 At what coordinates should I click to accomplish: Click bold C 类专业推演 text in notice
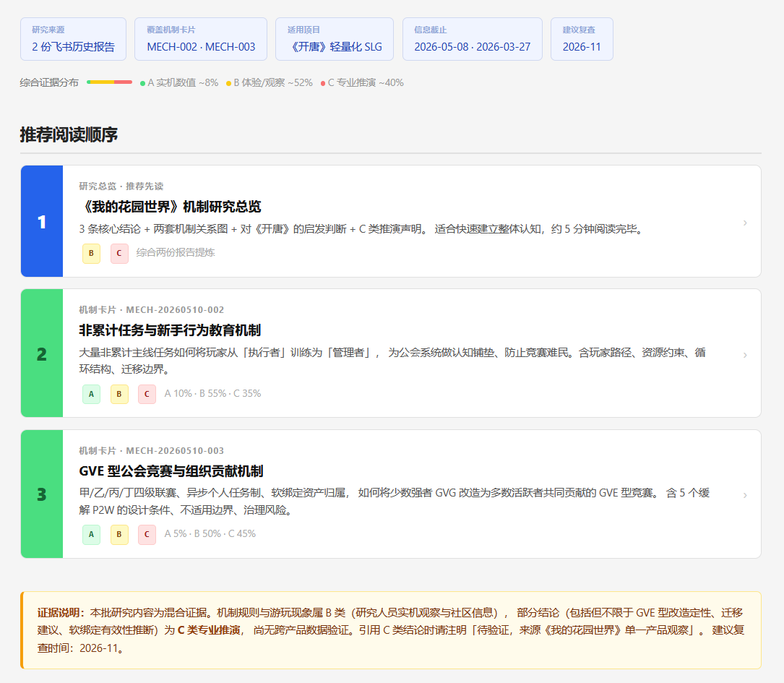(209, 630)
